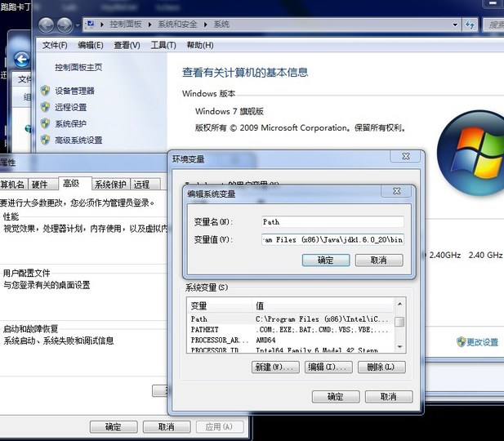Expand the arrow after 系统和安全 breadcrumb

[205, 24]
